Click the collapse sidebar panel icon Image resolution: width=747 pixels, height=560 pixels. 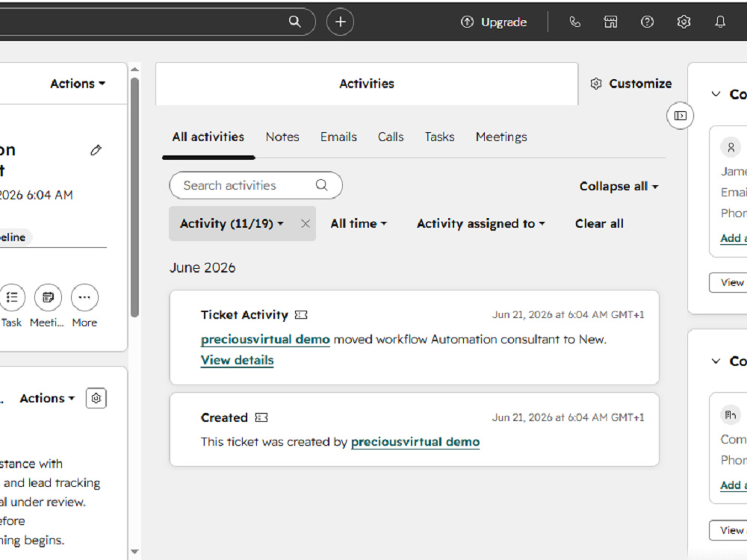681,116
